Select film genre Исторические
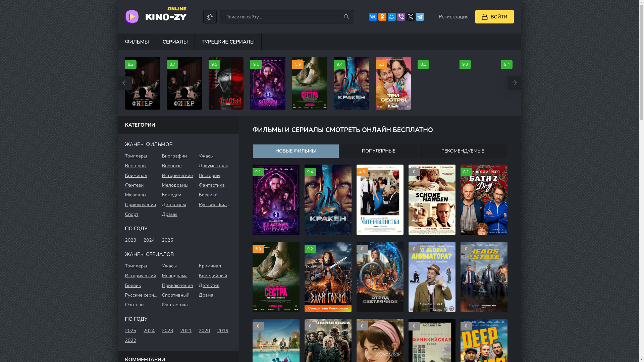Screen dimensions: 644x362 (x=177, y=176)
